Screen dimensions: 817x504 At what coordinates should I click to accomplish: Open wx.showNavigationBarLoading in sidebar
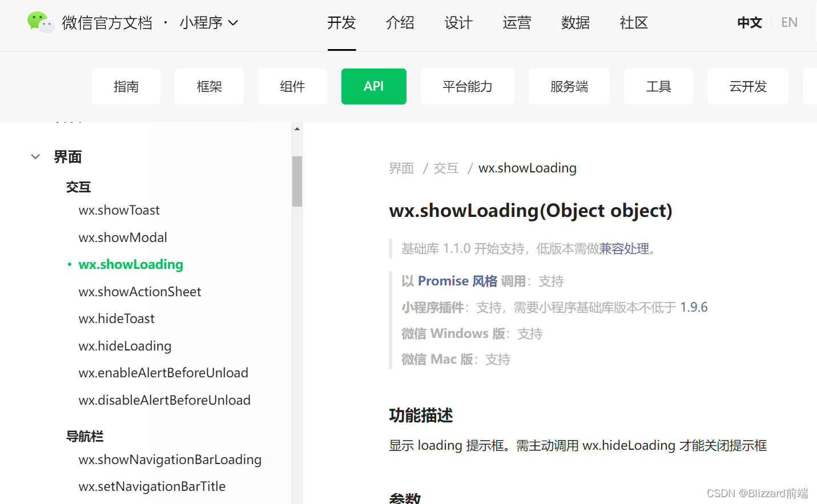click(170, 459)
